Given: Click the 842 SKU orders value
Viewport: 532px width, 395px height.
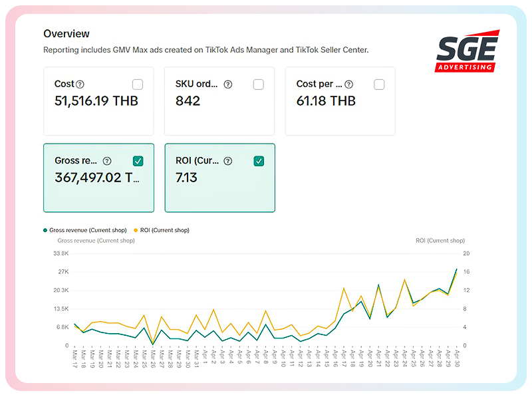Looking at the screenshot, I should [x=188, y=101].
